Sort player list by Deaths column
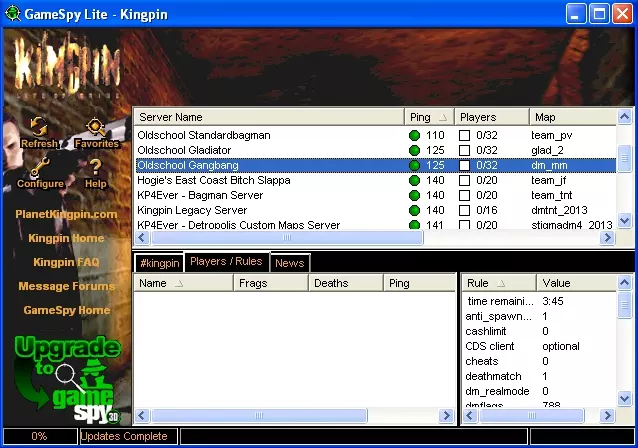This screenshot has width=638, height=448. click(x=346, y=283)
